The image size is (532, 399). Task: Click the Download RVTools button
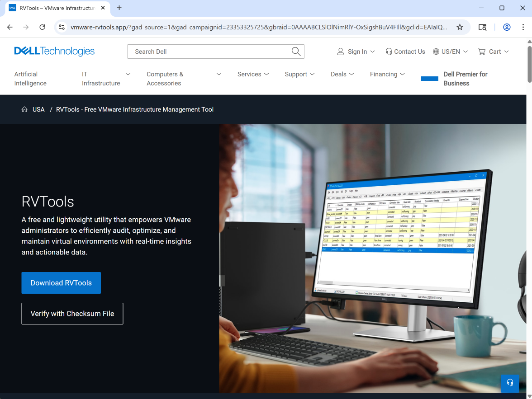point(61,283)
